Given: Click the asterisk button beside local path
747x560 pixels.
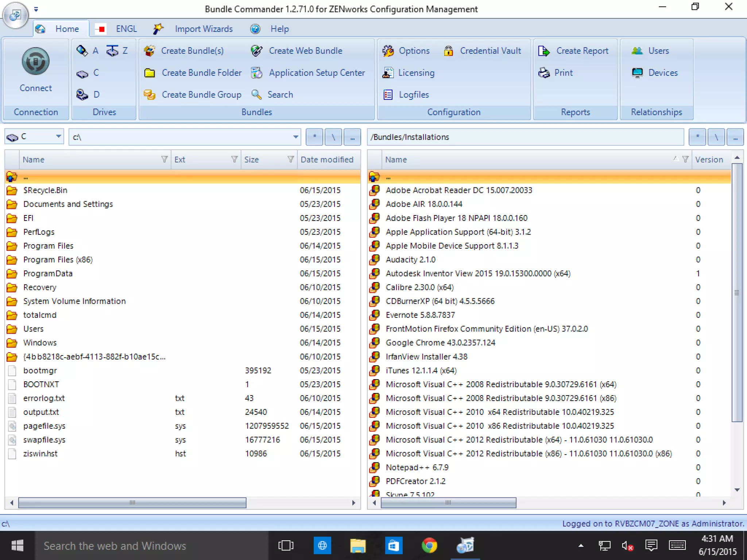Looking at the screenshot, I should [x=314, y=137].
